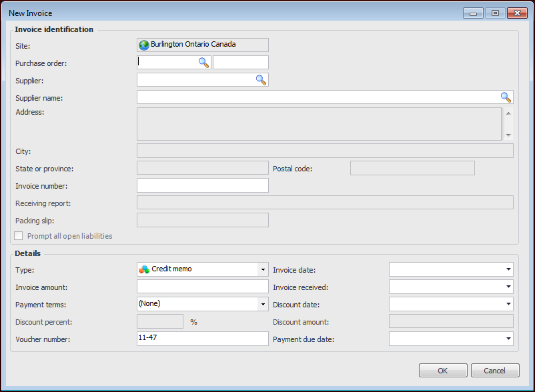The height and width of the screenshot is (392, 535).
Task: Click the Invoice number text field
Action: click(202, 185)
